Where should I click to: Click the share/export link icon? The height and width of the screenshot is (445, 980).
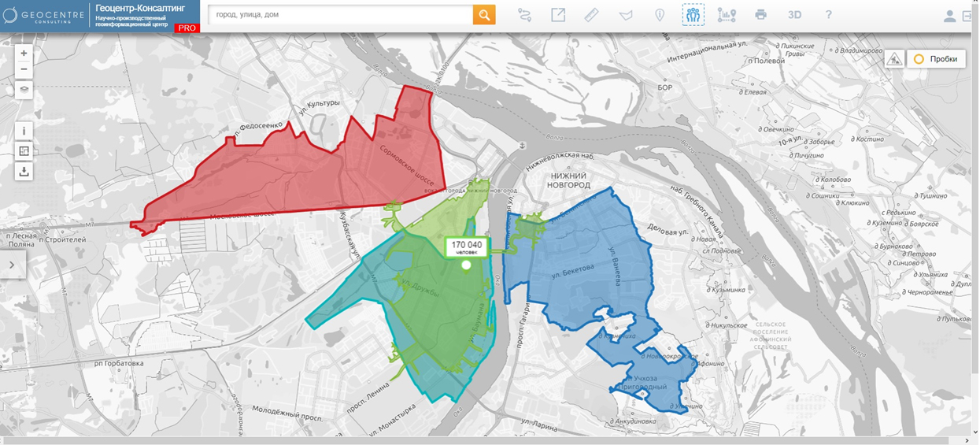click(558, 15)
